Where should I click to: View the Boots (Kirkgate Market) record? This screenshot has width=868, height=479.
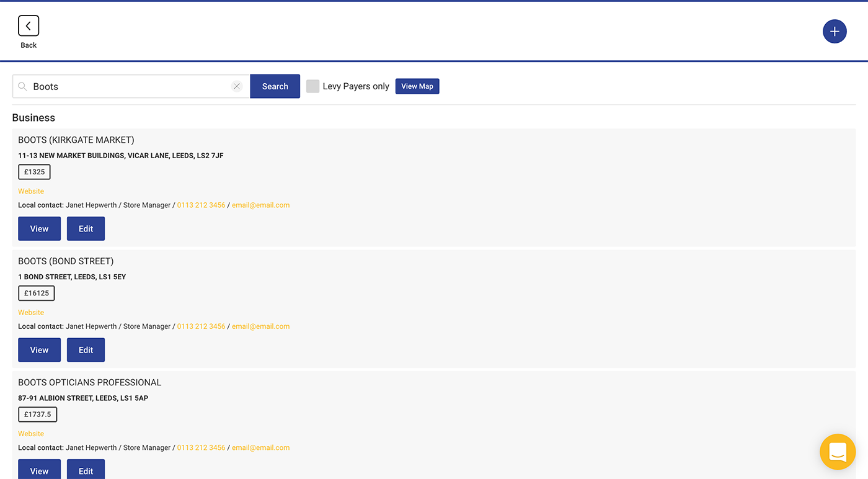pyautogui.click(x=40, y=228)
